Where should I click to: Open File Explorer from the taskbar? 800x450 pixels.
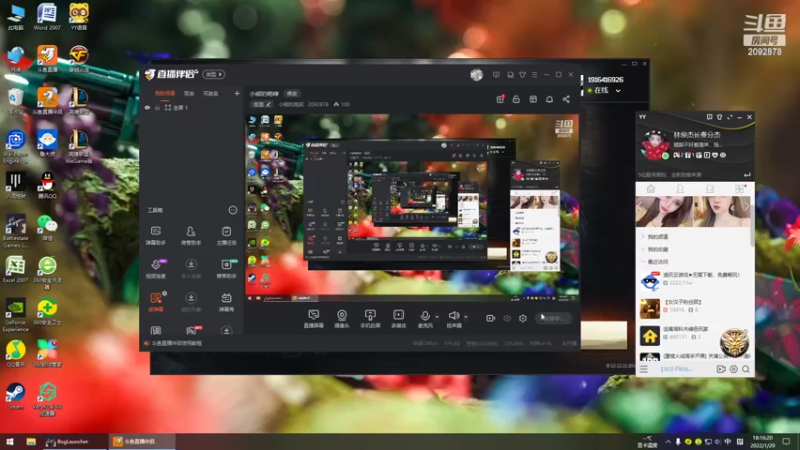tap(31, 442)
